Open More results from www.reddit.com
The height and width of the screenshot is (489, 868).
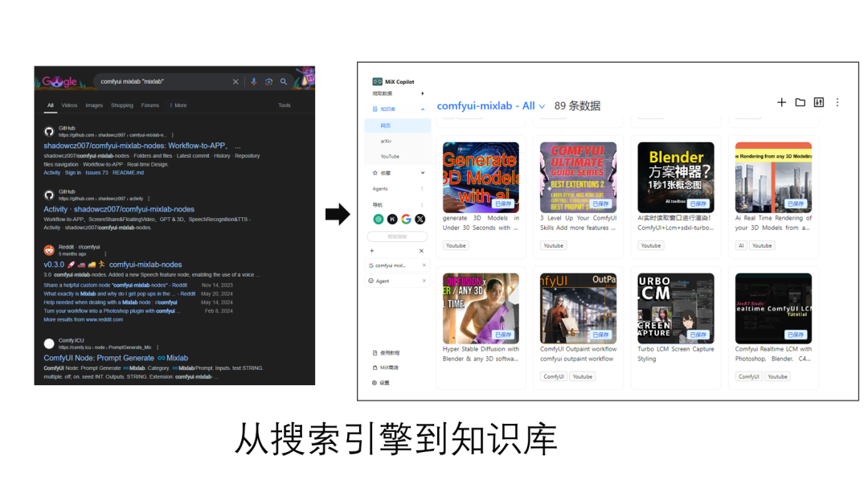point(83,319)
